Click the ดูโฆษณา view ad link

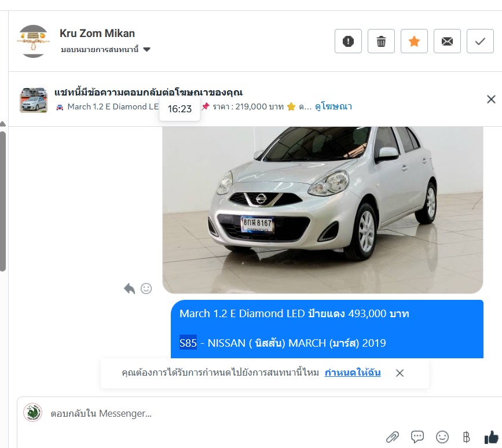point(334,107)
